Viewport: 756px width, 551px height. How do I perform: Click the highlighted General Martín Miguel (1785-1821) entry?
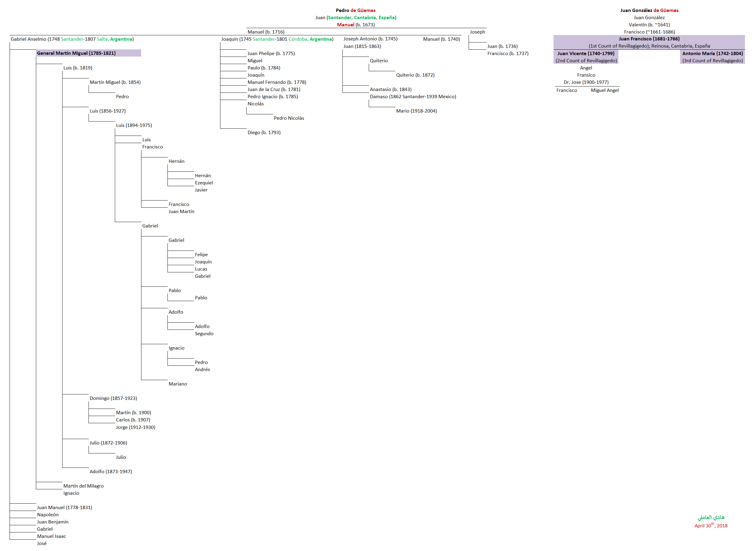[x=76, y=53]
